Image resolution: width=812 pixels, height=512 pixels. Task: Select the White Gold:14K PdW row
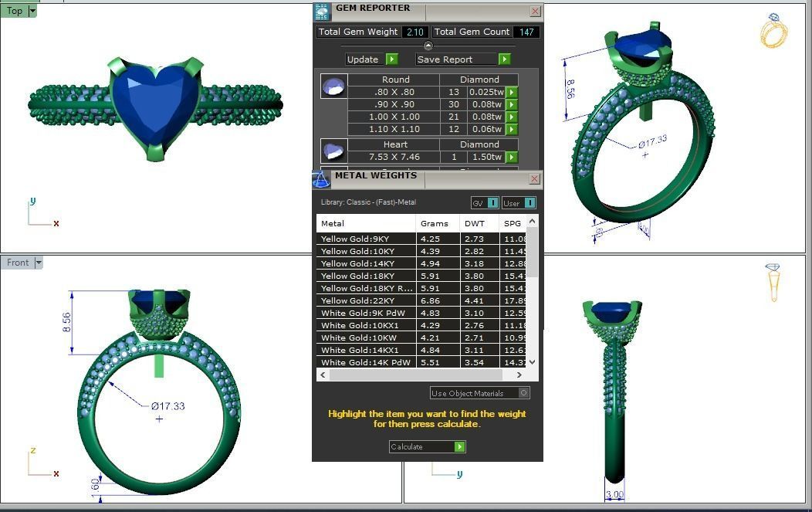tap(421, 362)
